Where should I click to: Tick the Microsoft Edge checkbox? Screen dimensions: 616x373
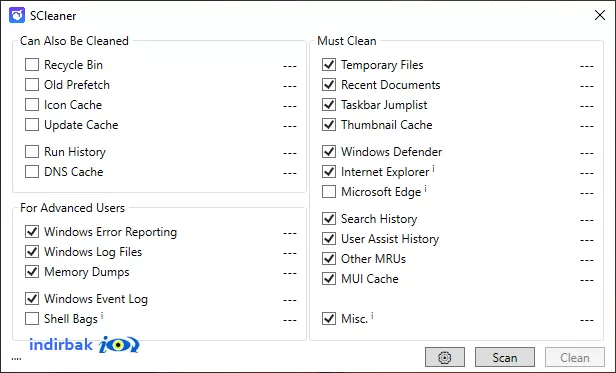pos(329,192)
